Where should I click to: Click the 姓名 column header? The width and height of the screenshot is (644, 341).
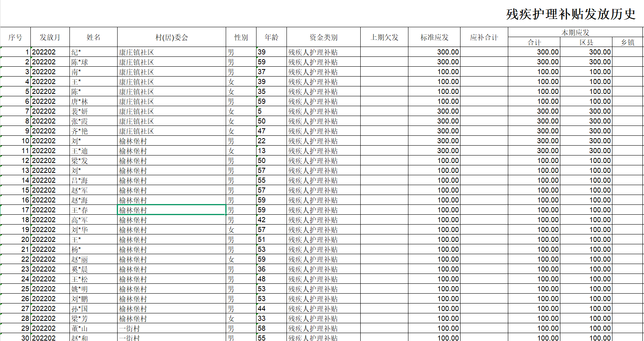coord(94,37)
